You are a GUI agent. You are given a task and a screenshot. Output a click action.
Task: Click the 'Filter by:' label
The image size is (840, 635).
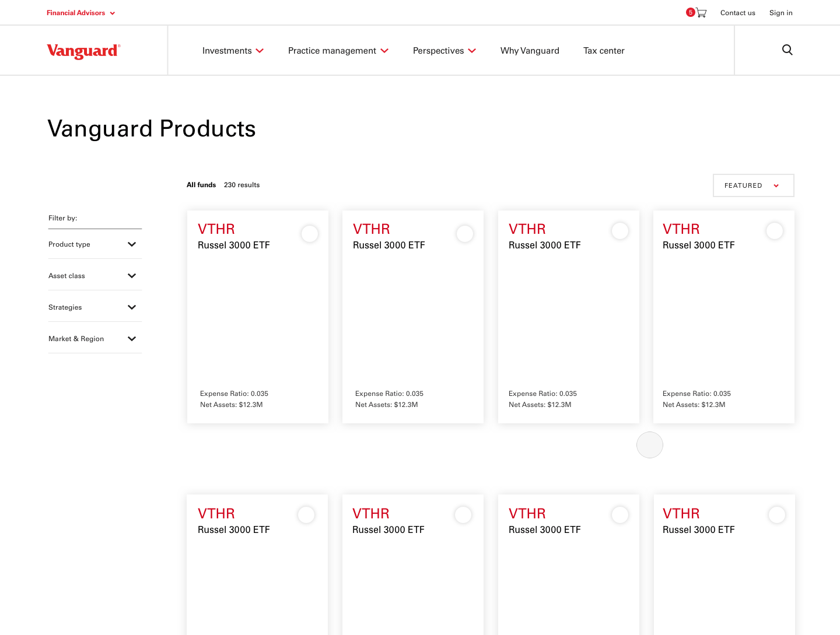62,218
